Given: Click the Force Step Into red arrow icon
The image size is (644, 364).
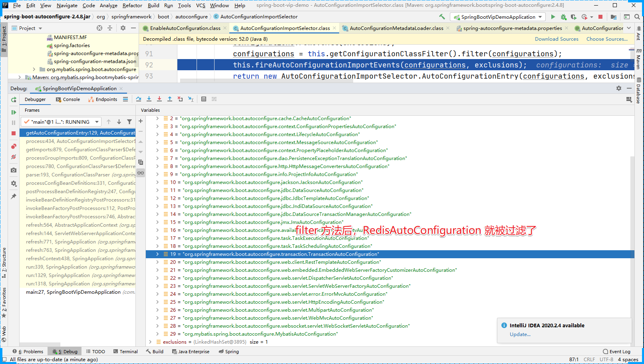Looking at the screenshot, I should tap(159, 99).
